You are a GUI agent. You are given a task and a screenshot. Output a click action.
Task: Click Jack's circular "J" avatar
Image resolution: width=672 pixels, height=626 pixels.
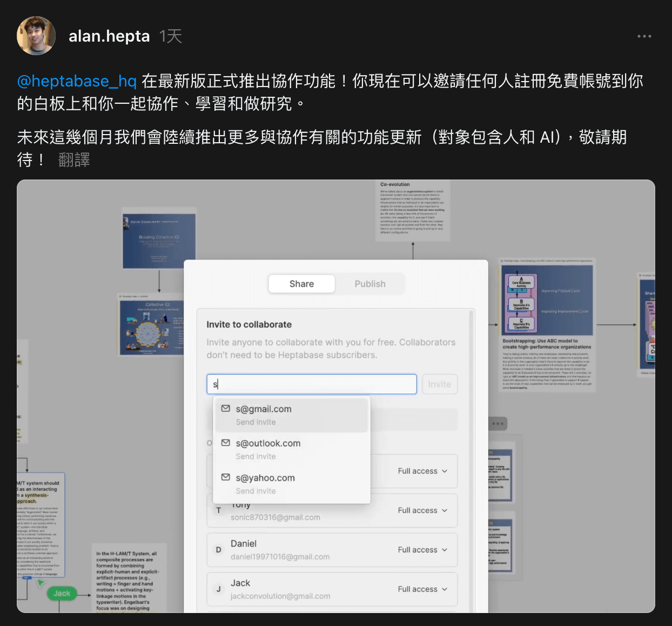[x=219, y=589]
